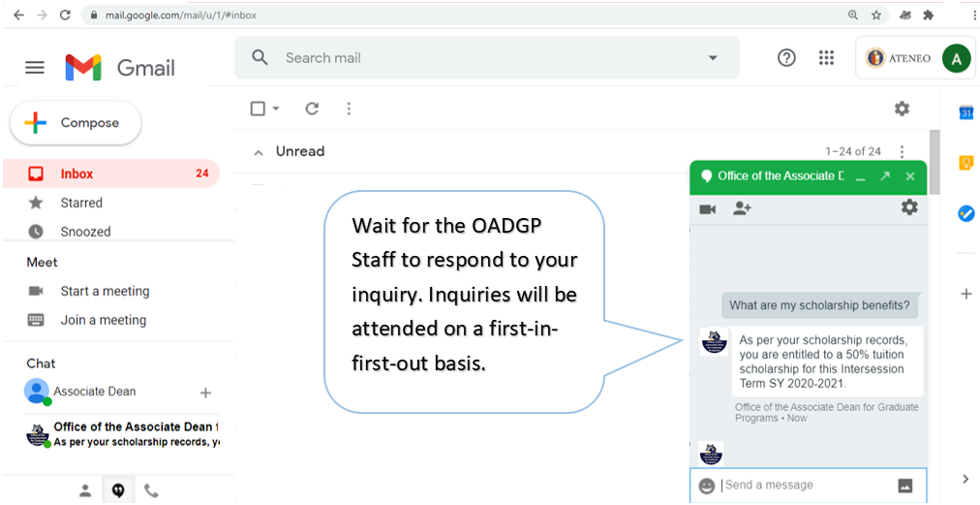
Task: Click the search magnifier icon
Action: tap(260, 57)
